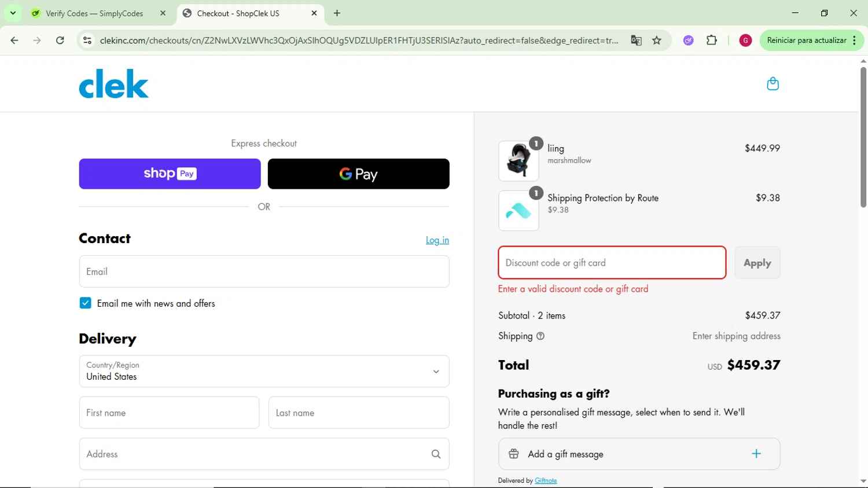Open a new browser tab
This screenshot has width=868, height=488.
[x=337, y=13]
